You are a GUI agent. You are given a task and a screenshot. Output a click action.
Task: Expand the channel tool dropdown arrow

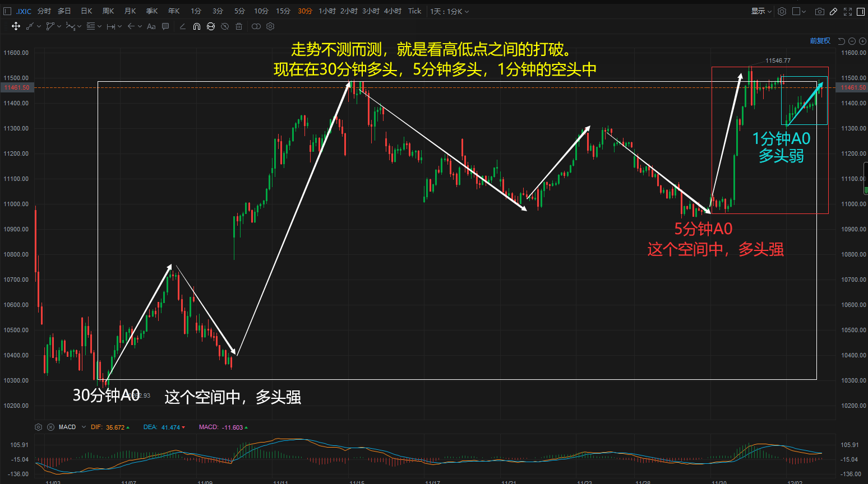[59, 26]
